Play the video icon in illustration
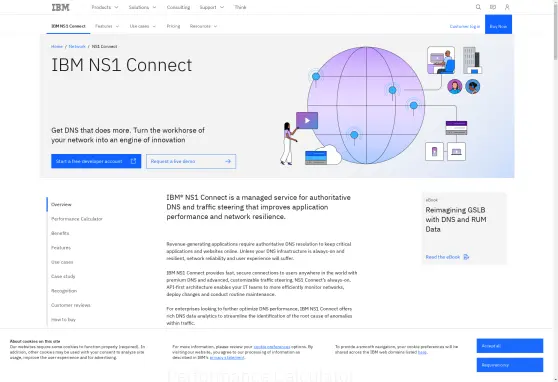Screen dimensions: 558x382 pos(307,120)
